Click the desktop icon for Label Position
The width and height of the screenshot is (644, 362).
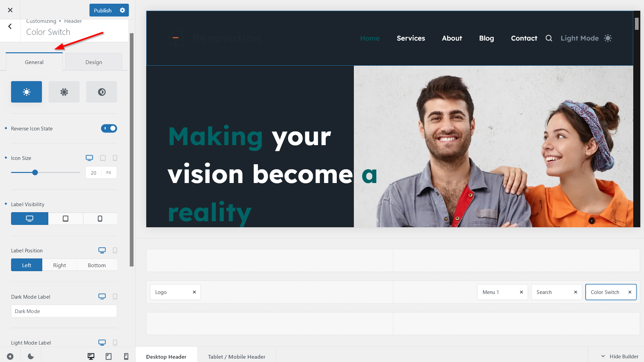102,250
